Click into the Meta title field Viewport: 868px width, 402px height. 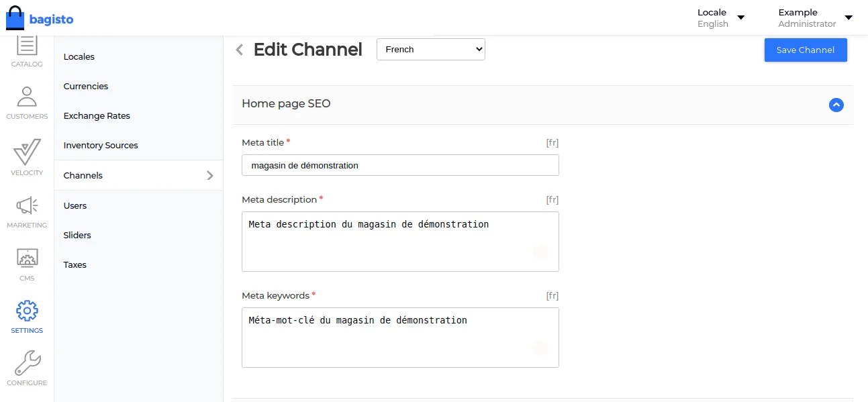pos(400,166)
